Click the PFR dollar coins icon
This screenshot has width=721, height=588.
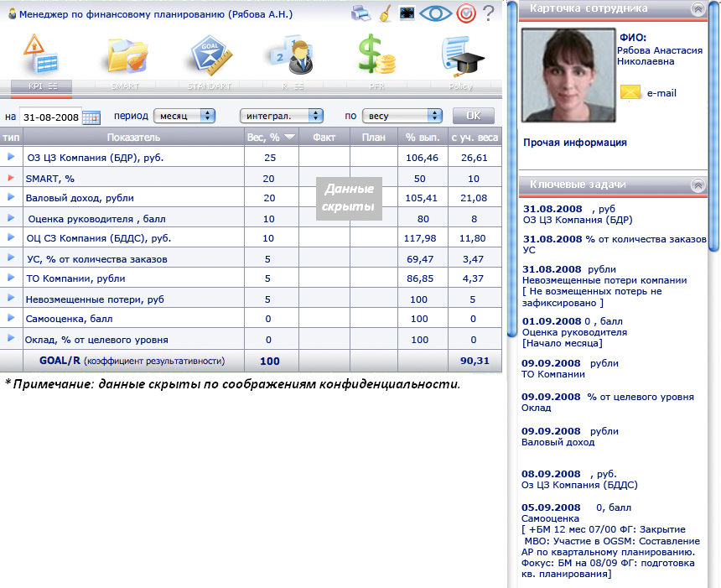(376, 55)
